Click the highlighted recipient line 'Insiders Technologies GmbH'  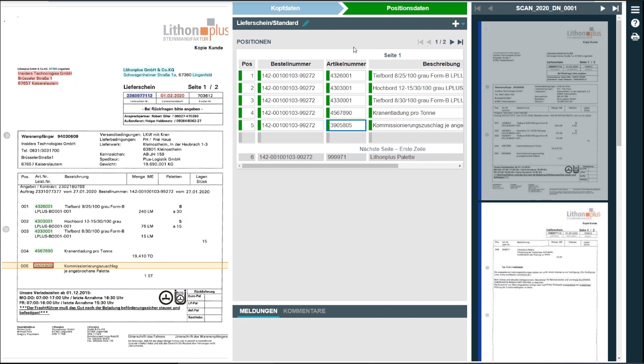point(44,73)
